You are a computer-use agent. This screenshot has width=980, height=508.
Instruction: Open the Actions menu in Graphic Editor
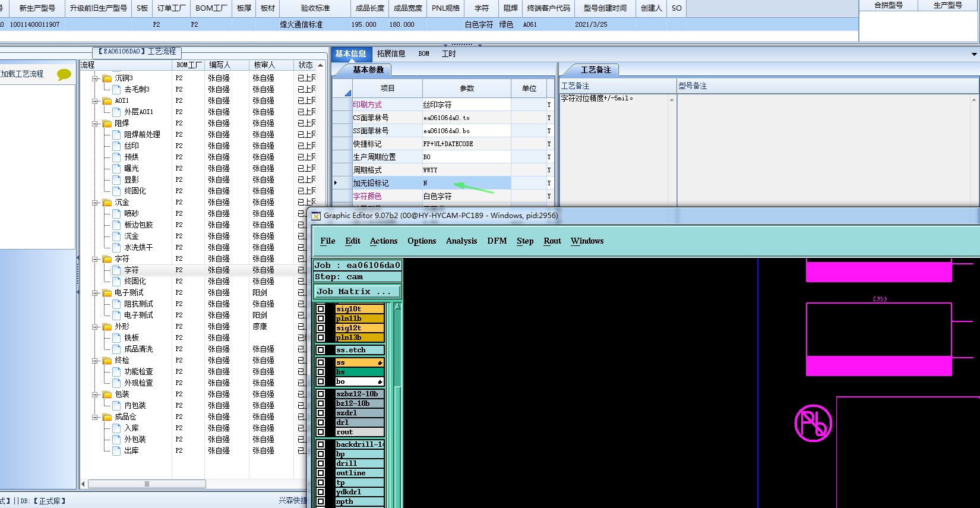[384, 241]
